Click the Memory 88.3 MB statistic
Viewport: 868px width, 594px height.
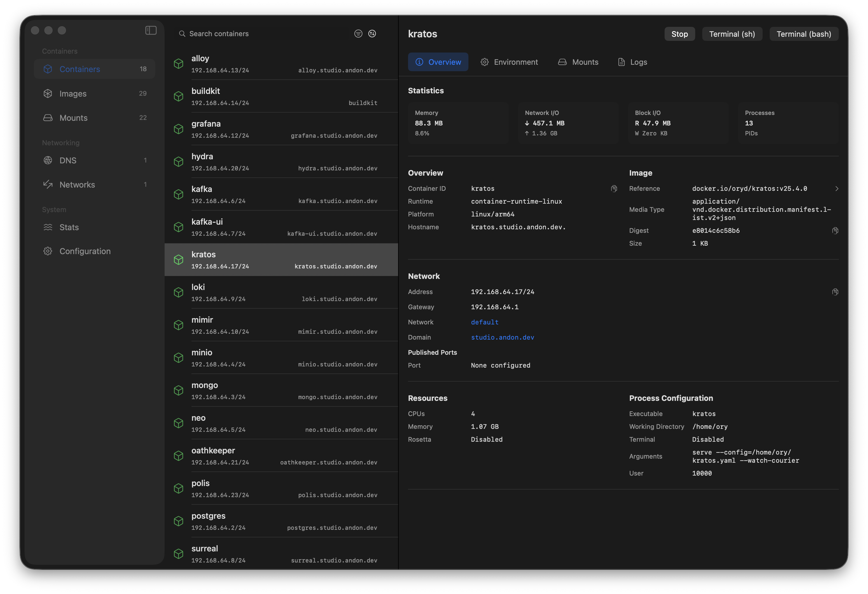(458, 123)
